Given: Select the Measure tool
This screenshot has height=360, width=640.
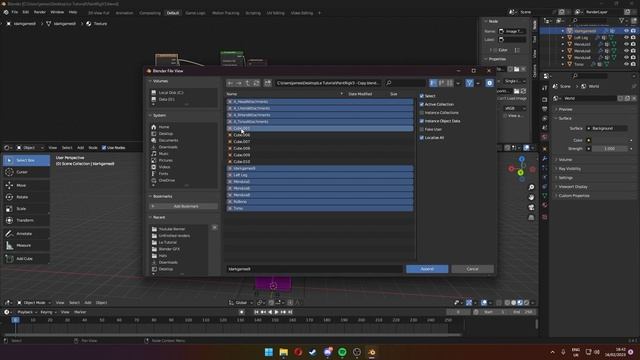Looking at the screenshot, I should click(26, 245).
